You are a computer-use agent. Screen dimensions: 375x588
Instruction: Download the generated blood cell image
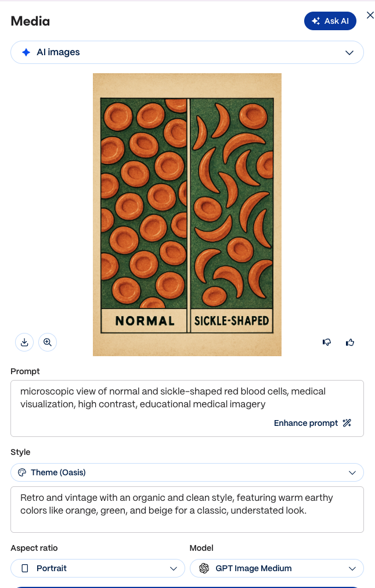(x=24, y=342)
